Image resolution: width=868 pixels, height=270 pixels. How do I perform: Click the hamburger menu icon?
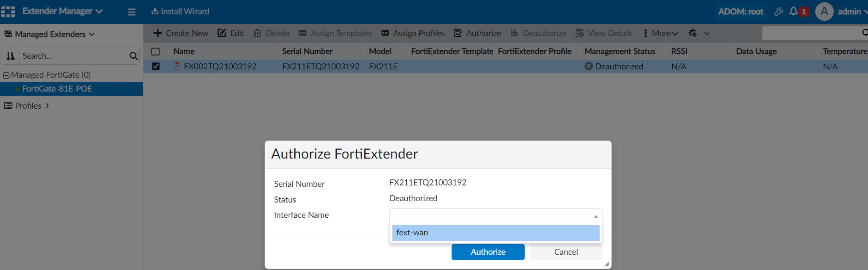(131, 12)
